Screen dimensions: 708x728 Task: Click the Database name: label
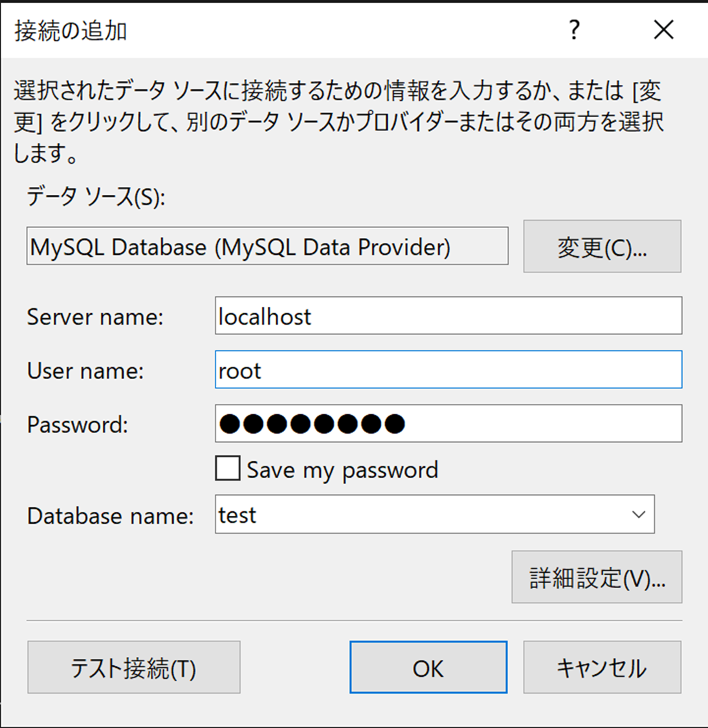click(111, 516)
